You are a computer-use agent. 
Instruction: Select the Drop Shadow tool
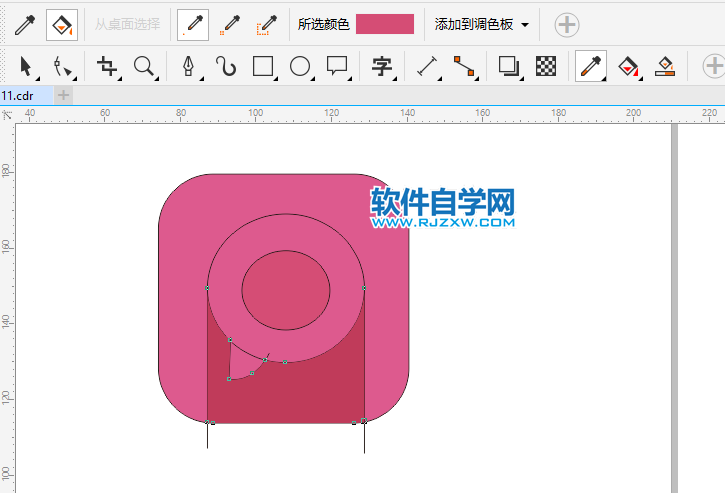[509, 67]
